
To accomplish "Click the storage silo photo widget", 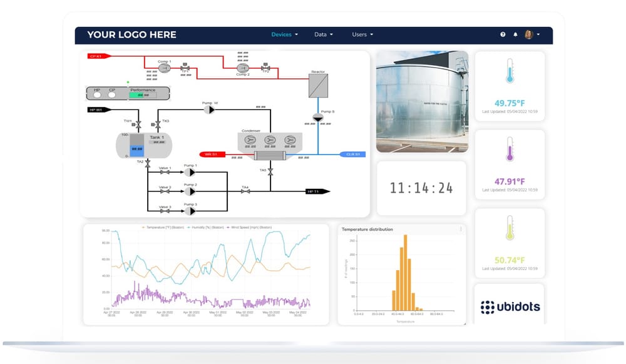I will (421, 101).
